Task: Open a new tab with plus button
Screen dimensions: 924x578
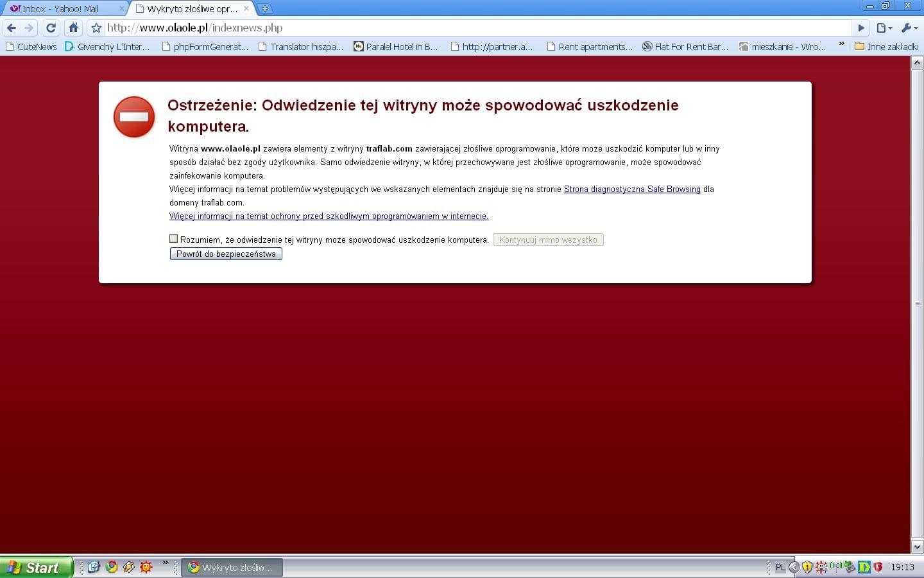Action: [264, 8]
